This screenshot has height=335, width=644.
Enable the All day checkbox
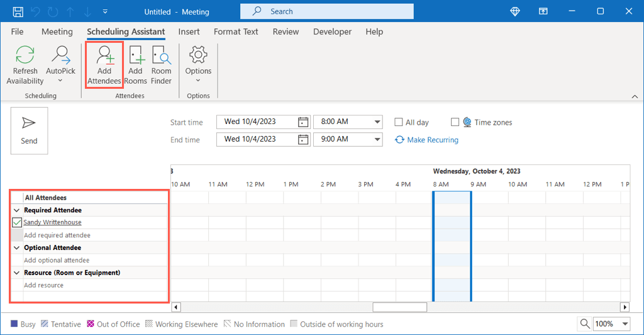pos(399,122)
